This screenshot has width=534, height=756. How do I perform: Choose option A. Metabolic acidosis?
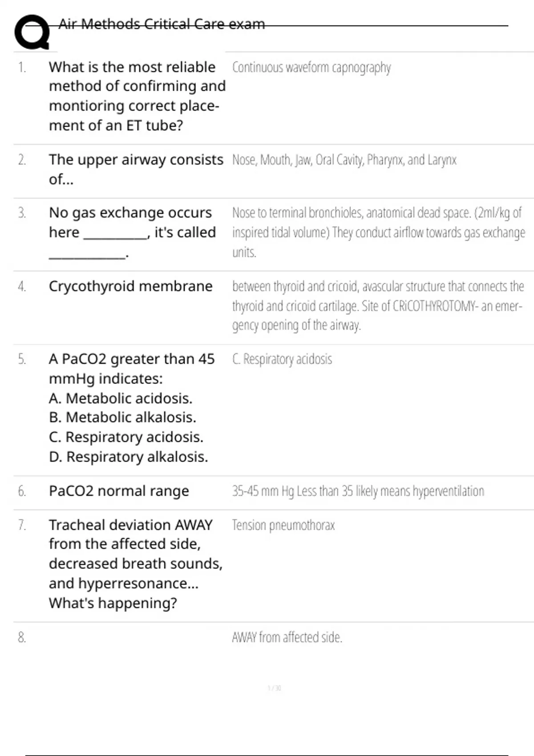[121, 398]
